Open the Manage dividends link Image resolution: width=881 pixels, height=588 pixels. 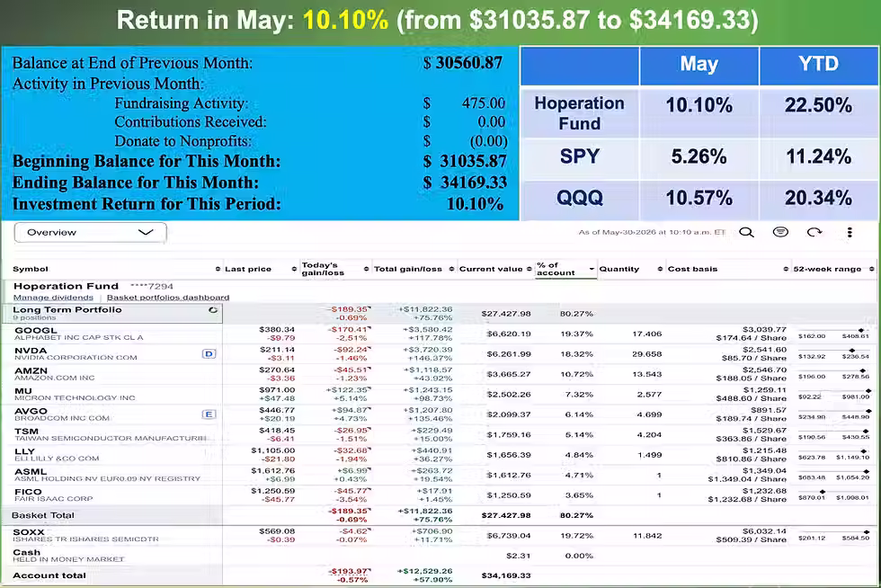(x=53, y=298)
